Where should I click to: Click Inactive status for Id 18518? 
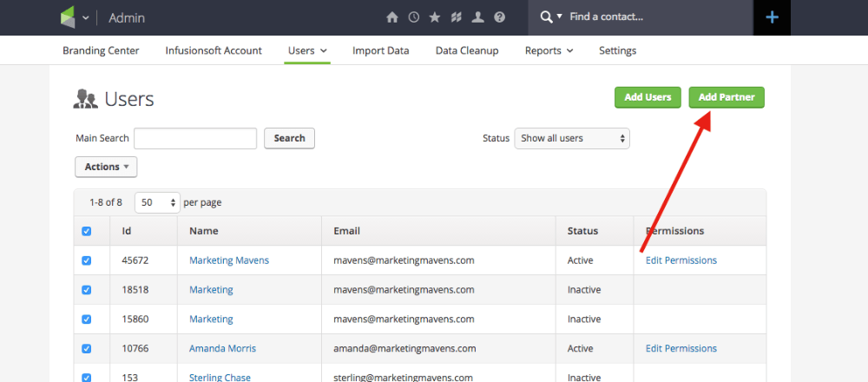584,290
